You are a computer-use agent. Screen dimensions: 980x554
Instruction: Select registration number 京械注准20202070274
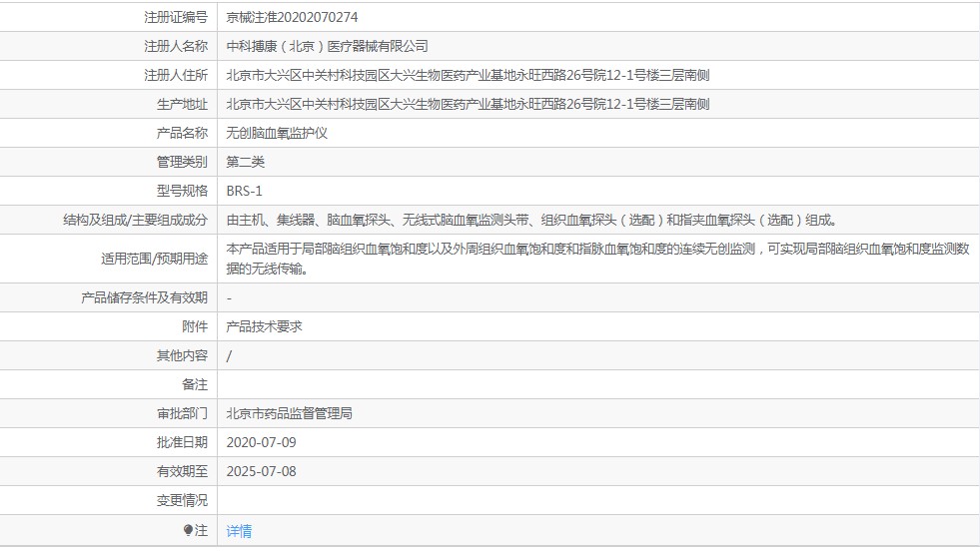point(292,18)
